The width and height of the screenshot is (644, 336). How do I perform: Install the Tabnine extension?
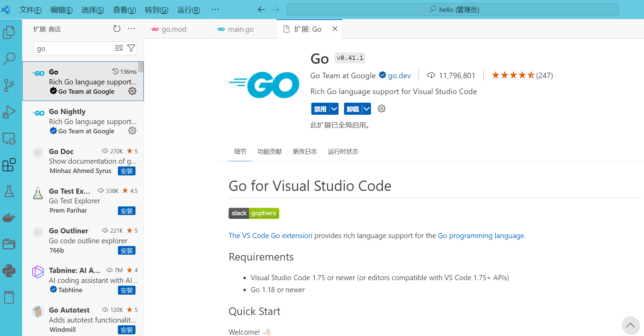127,290
